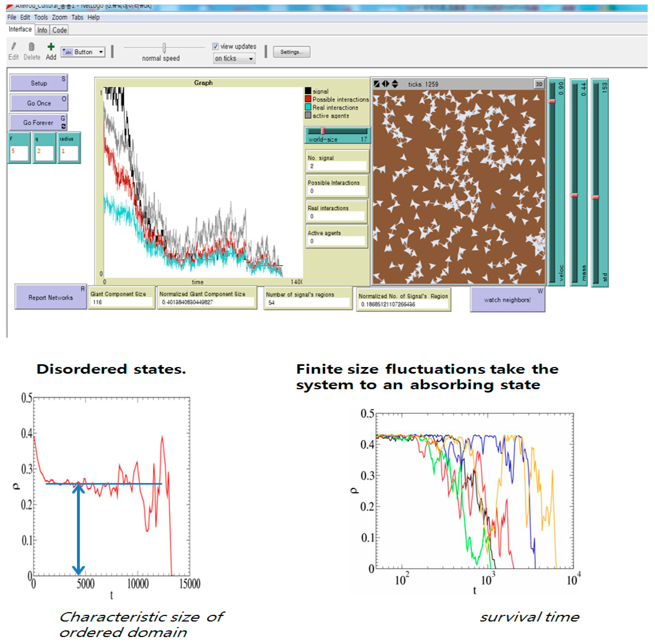The height and width of the screenshot is (644, 655).
Task: Click the vertical resize arrows in view header
Action: (395, 84)
